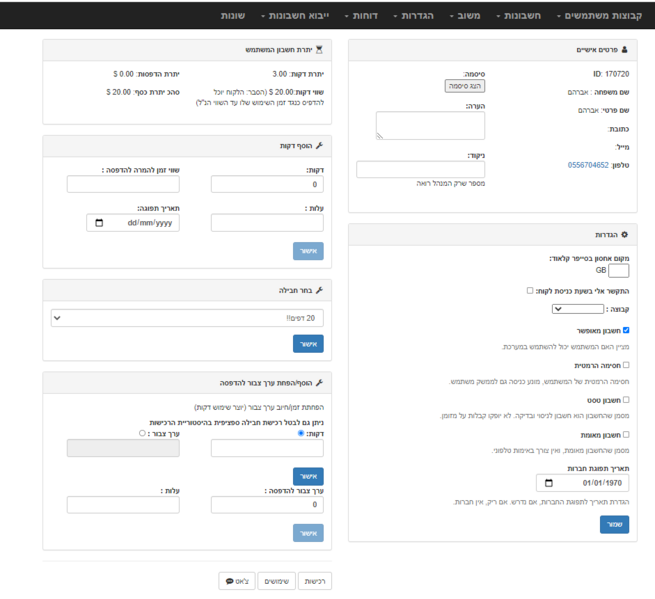Click the שמור button

click(x=614, y=525)
